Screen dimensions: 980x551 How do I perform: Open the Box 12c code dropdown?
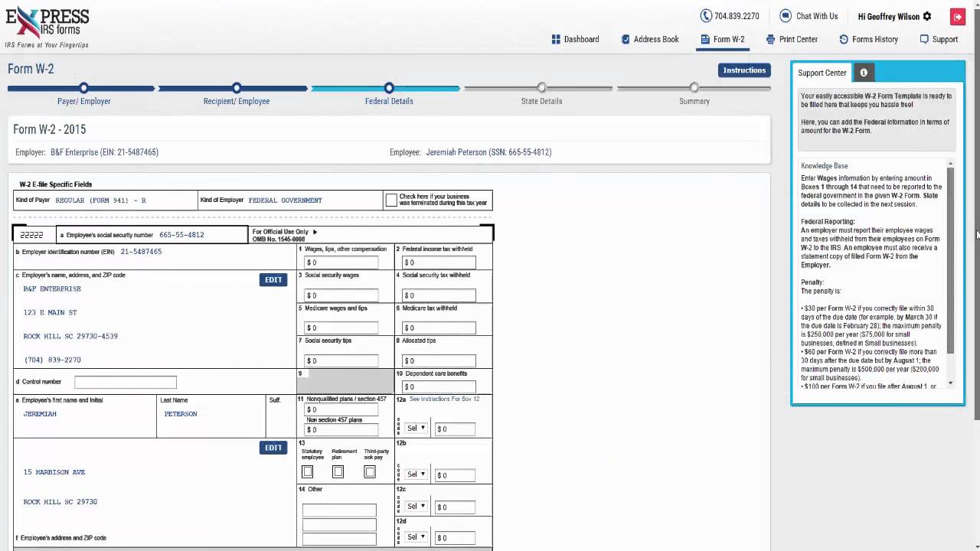click(x=416, y=506)
